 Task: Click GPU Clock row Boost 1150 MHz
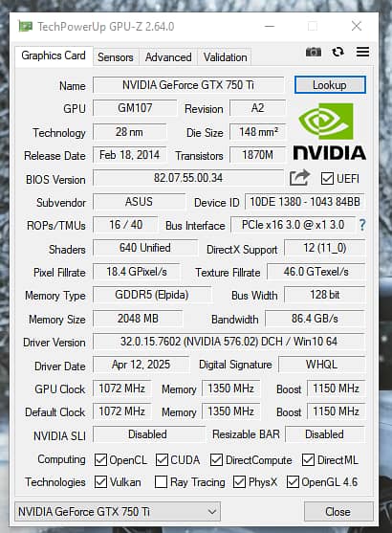336,389
